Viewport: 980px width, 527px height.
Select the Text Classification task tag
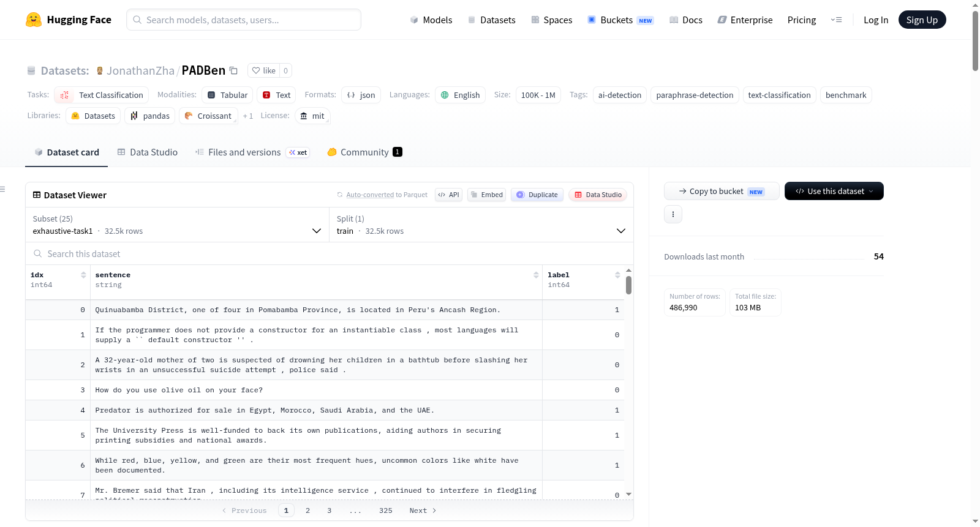(102, 95)
